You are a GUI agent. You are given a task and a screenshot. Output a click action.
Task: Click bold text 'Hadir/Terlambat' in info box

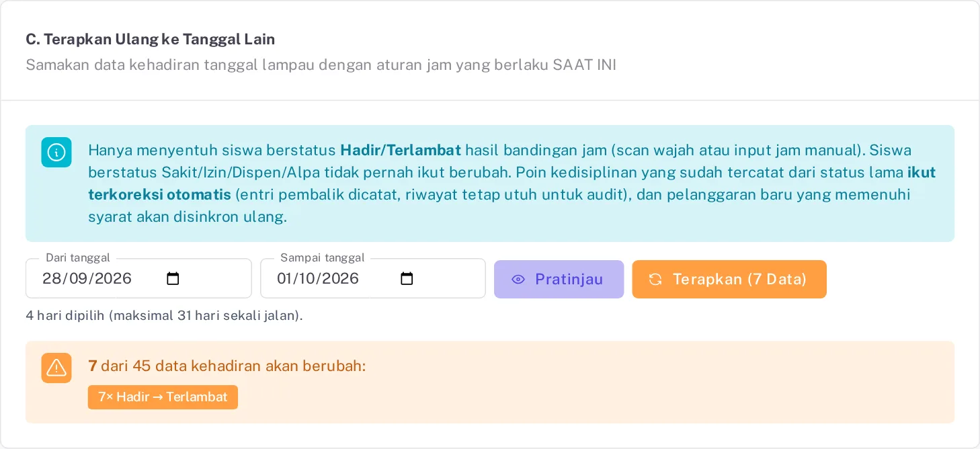click(x=401, y=150)
